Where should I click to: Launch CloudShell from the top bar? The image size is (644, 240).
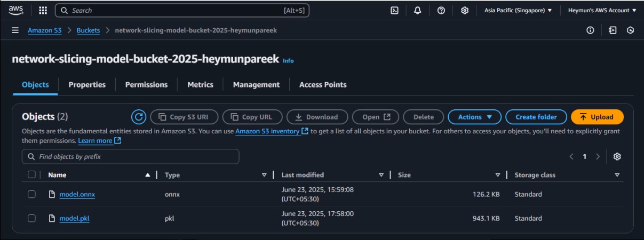[x=395, y=10]
